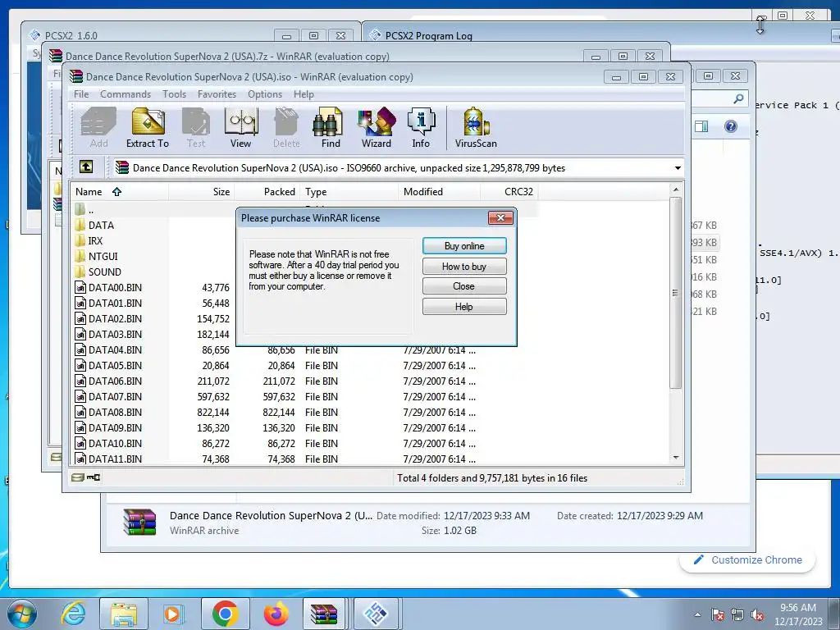The width and height of the screenshot is (840, 630).
Task: Switch to Google Chrome on taskbar
Action: 225,614
